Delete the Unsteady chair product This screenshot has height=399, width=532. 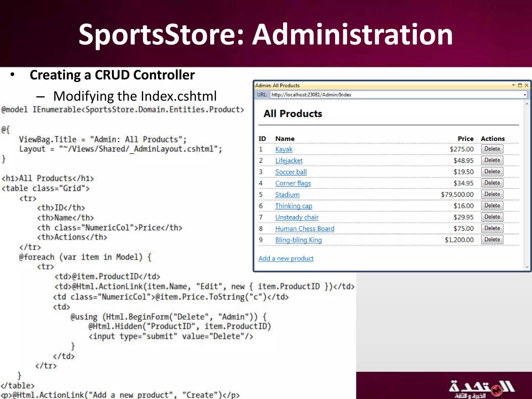click(x=492, y=217)
